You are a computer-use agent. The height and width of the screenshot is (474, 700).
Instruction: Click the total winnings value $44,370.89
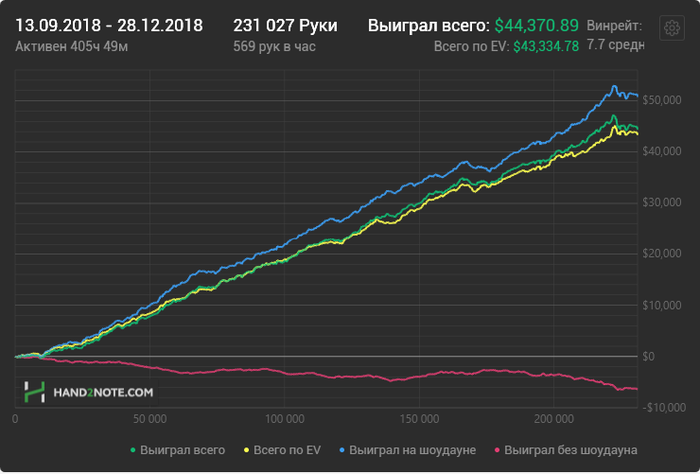click(537, 25)
